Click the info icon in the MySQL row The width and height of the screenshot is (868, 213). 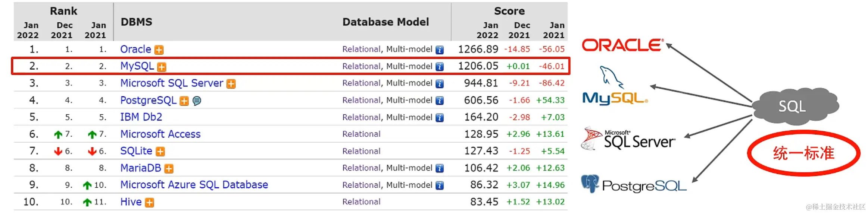click(440, 67)
